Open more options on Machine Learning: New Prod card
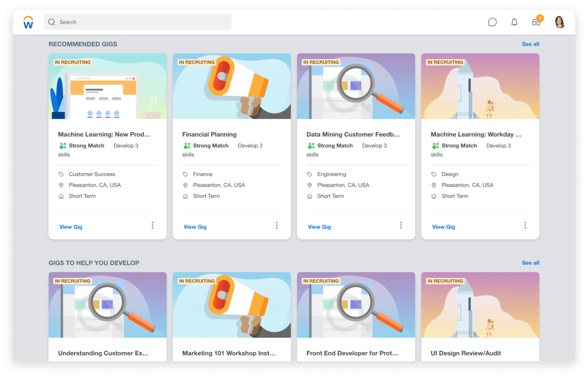This screenshot has width=588, height=377. pyautogui.click(x=152, y=225)
